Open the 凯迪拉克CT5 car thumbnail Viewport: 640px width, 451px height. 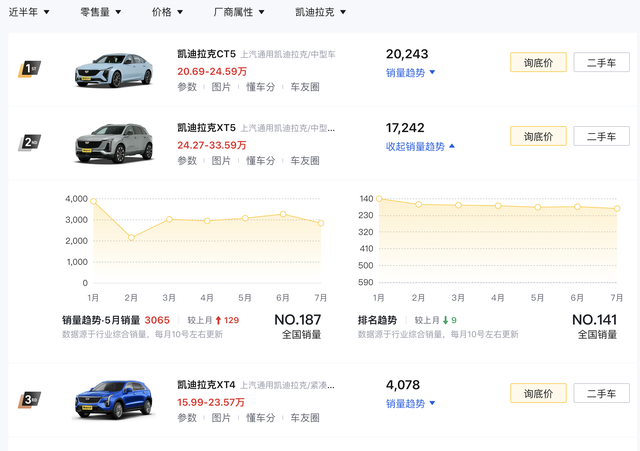114,70
